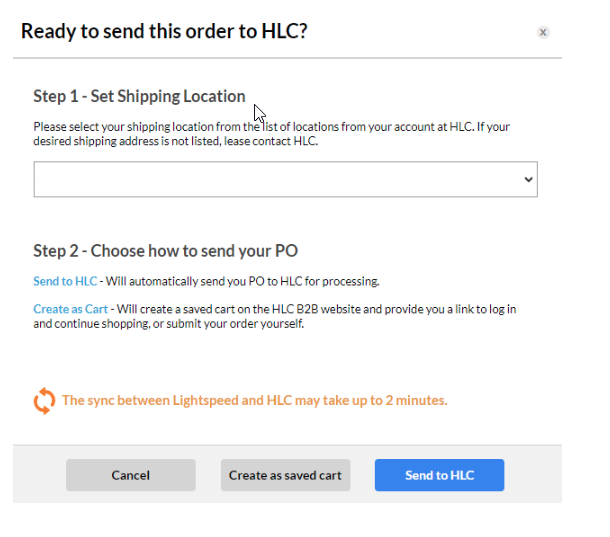Image resolution: width=610 pixels, height=537 pixels.
Task: Select the Step 1 Set Shipping Location heading
Action: (x=139, y=96)
